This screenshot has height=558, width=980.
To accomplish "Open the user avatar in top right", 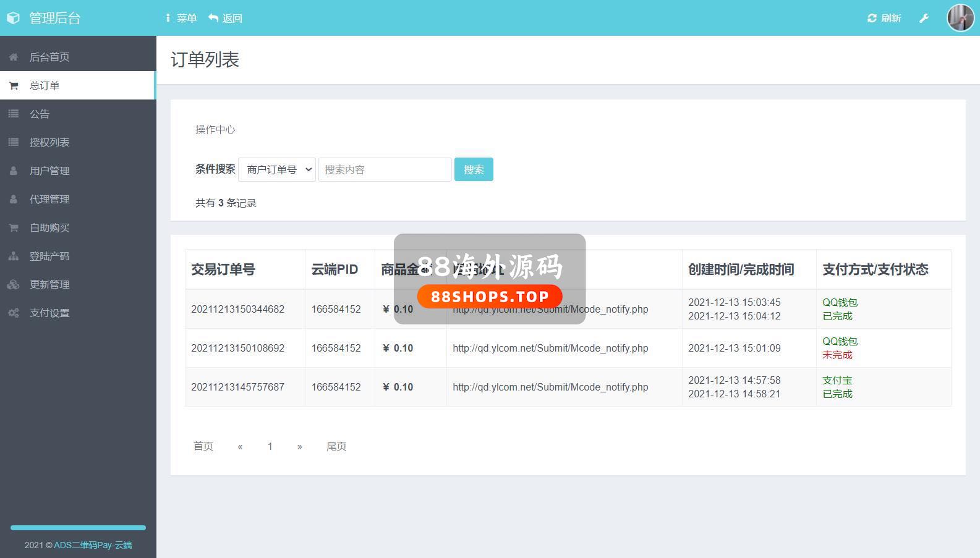I will 960,18.
